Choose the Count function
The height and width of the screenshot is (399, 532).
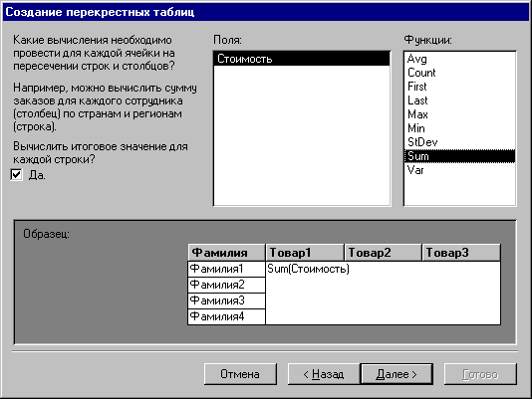click(459, 73)
